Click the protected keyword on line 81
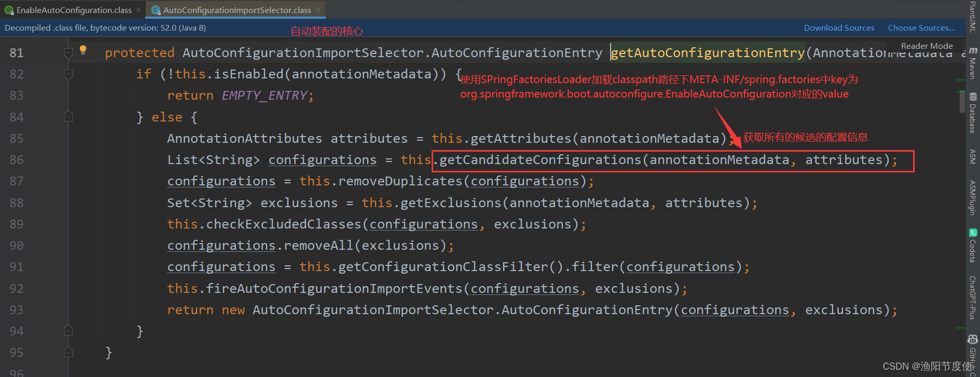 click(140, 53)
